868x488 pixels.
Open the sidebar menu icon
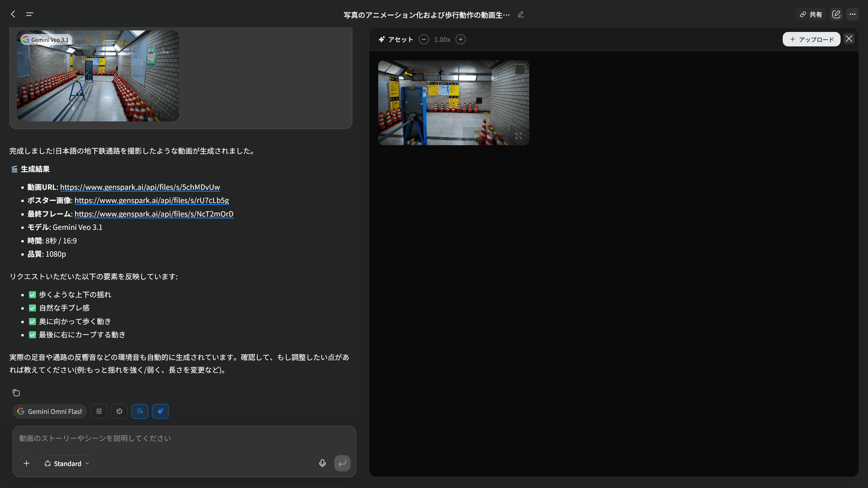tap(30, 14)
